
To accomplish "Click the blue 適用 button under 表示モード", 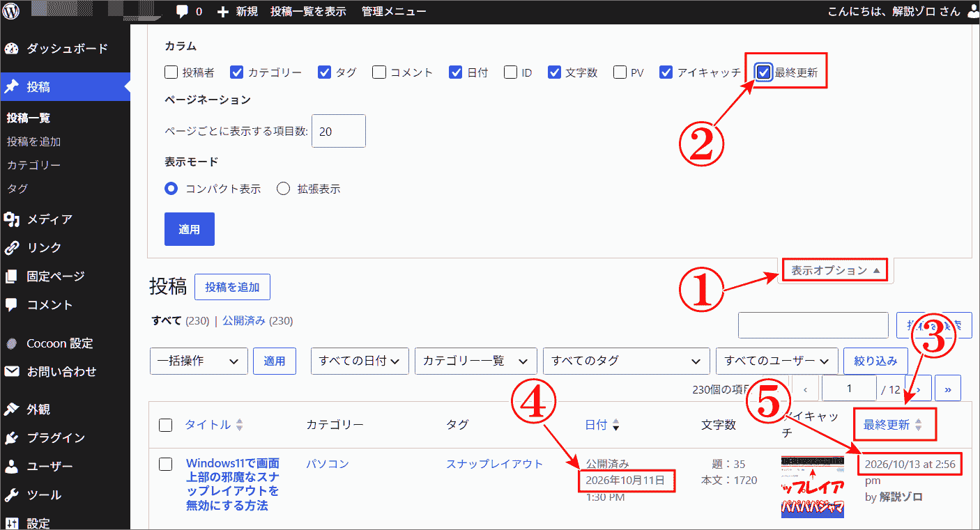I will pyautogui.click(x=190, y=229).
